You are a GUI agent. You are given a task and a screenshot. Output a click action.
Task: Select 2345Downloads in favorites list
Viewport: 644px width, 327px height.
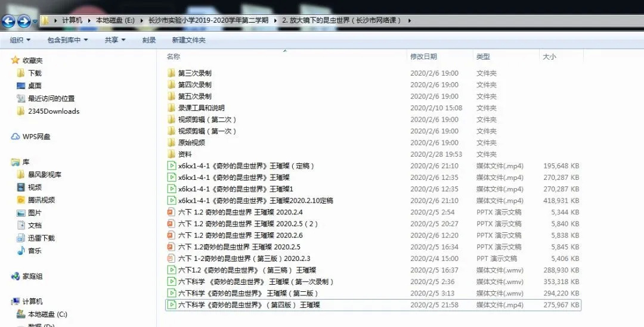click(53, 111)
